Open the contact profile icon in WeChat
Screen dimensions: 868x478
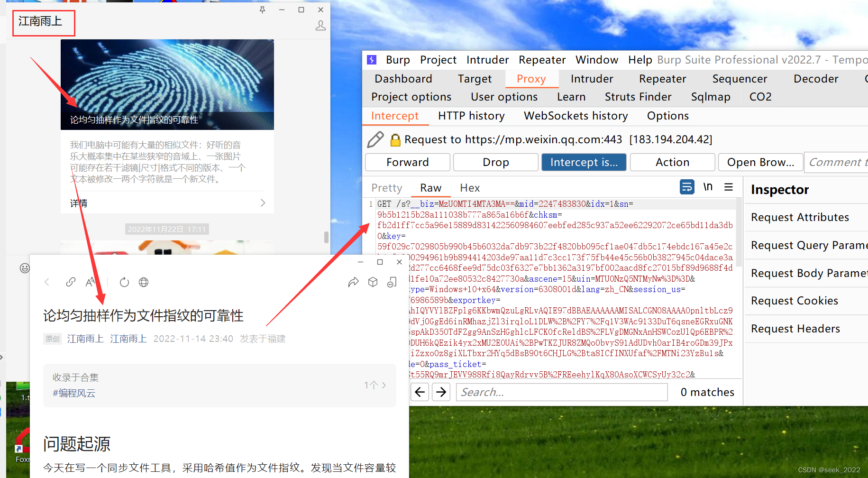click(320, 26)
